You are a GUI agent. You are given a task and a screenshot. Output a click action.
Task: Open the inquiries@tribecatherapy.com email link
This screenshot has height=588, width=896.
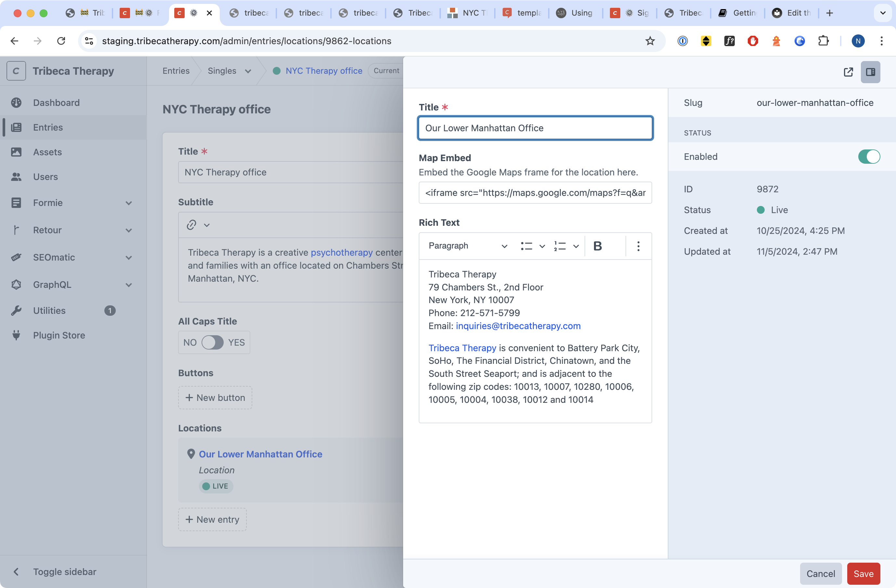[x=518, y=326]
